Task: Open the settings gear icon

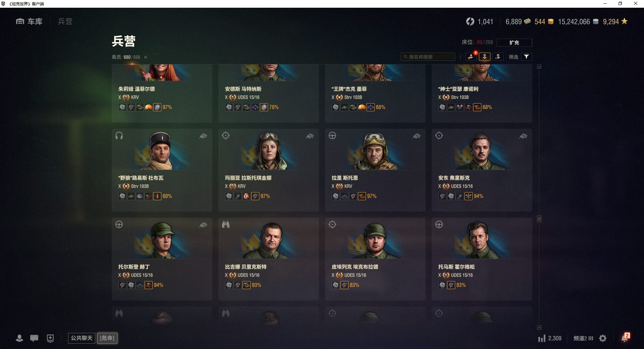Action: point(603,338)
